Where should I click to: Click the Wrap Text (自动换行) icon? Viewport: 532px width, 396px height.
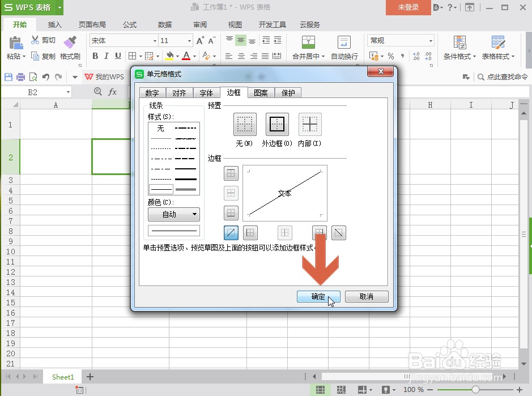[344, 42]
